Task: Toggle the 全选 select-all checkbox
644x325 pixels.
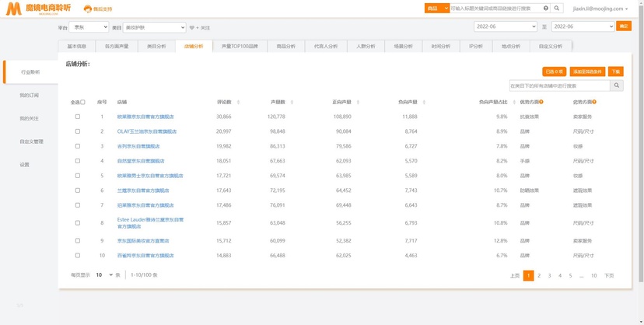Action: [82, 102]
